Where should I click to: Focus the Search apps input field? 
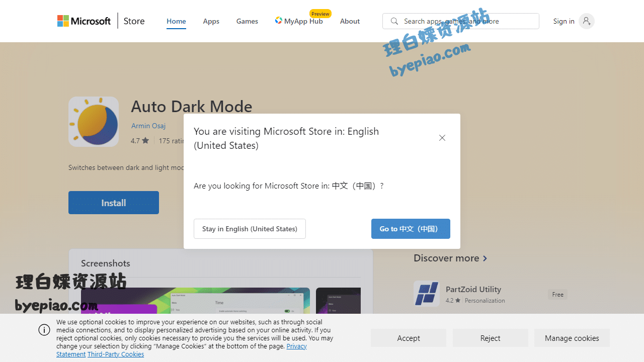pyautogui.click(x=461, y=21)
